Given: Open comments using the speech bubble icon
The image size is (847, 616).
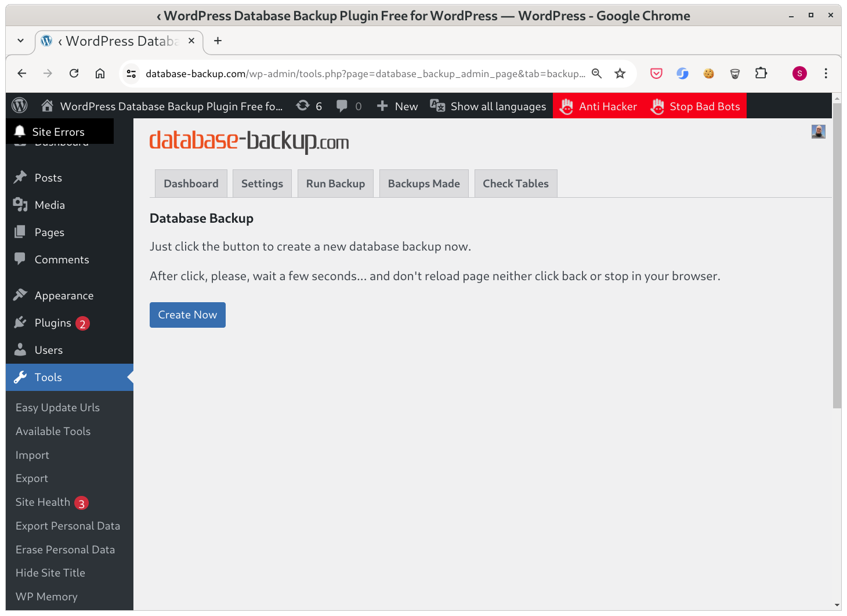Looking at the screenshot, I should pyautogui.click(x=342, y=106).
